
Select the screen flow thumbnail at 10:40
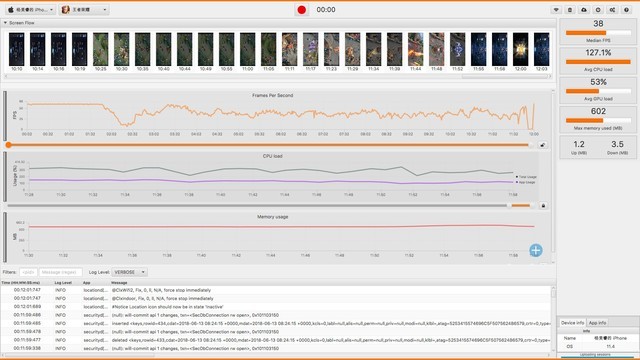[164, 49]
